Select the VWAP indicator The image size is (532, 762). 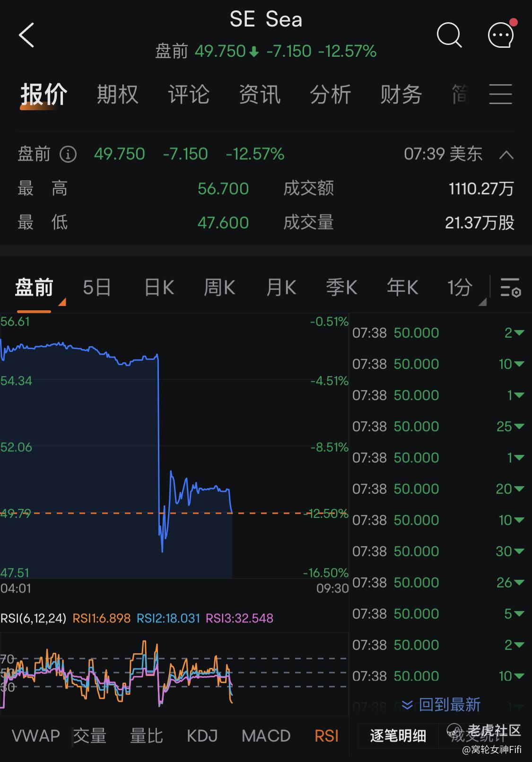[x=36, y=736]
